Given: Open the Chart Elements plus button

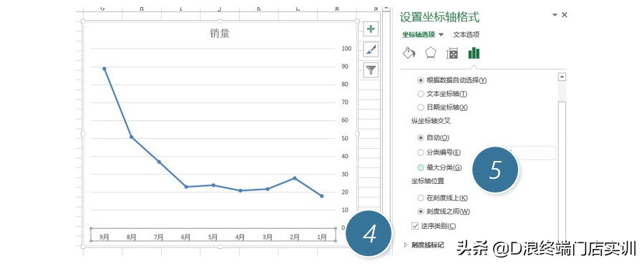Looking at the screenshot, I should tap(371, 29).
